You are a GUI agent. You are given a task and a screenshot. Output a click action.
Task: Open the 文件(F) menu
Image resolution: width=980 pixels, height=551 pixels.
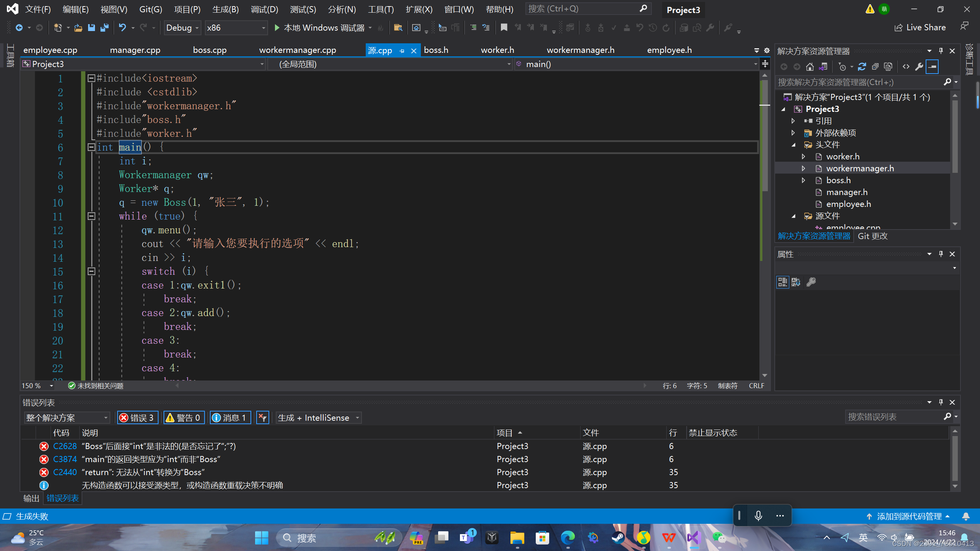coord(38,9)
